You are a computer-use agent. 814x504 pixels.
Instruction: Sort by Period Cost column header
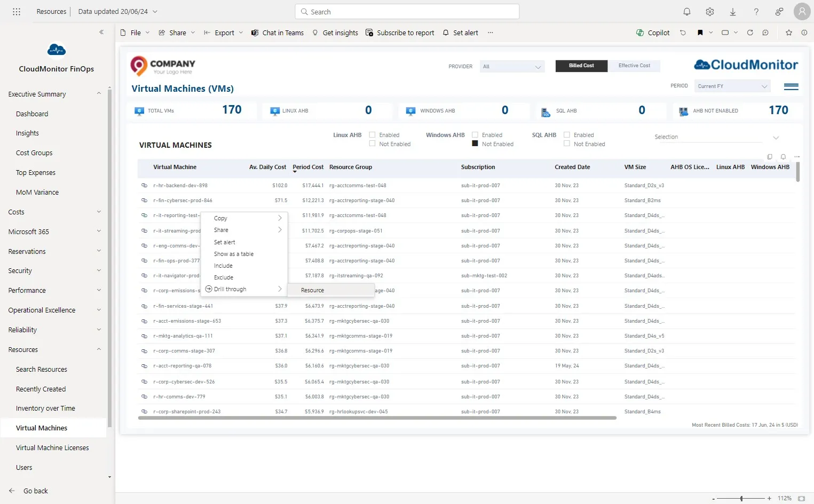(308, 167)
